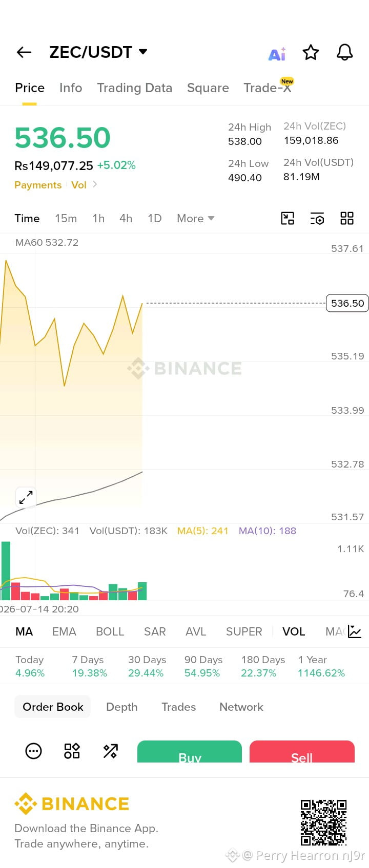Tap the +5.02% change value
The image size is (369, 868).
116,165
